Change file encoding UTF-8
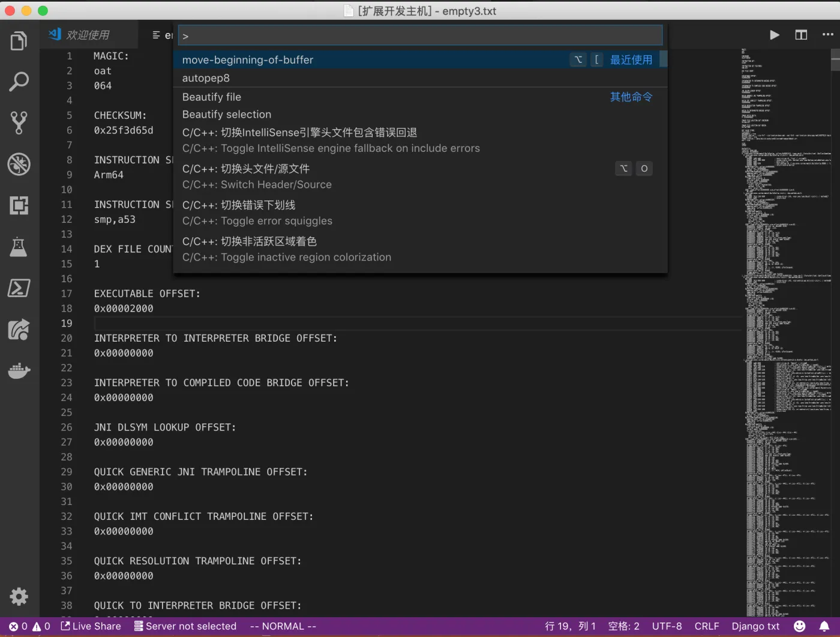Screen dimensions: 840x637 pyautogui.click(x=667, y=626)
